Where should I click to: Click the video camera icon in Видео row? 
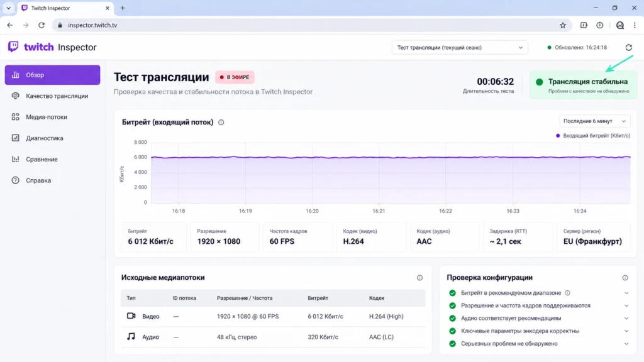point(131,316)
